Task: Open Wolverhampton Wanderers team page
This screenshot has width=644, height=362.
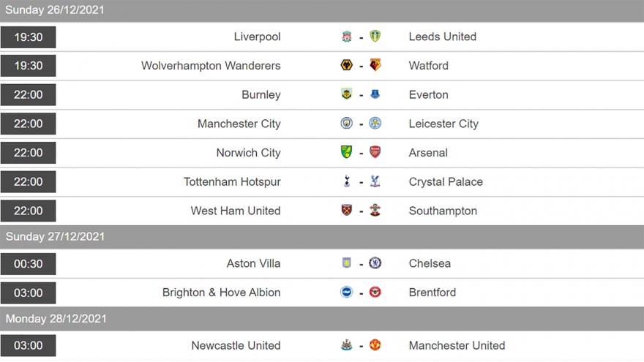Action: coord(211,66)
